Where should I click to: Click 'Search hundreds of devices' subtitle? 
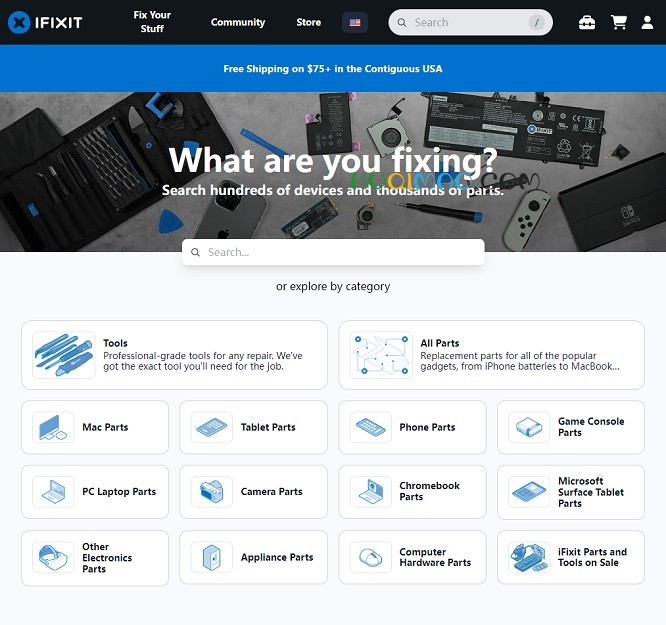click(x=333, y=190)
